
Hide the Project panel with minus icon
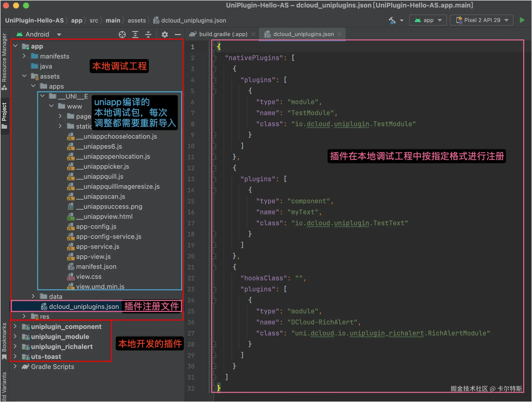tap(178, 34)
